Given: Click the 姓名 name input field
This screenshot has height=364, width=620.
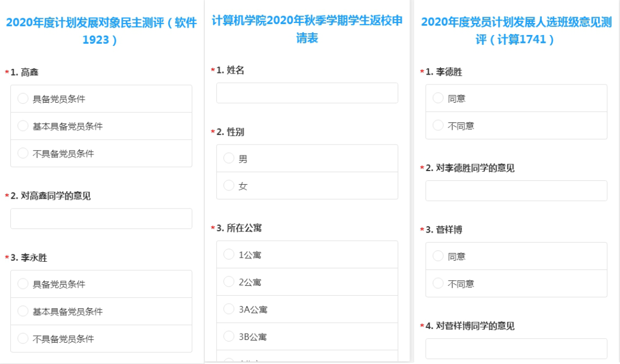Looking at the screenshot, I should [x=307, y=92].
